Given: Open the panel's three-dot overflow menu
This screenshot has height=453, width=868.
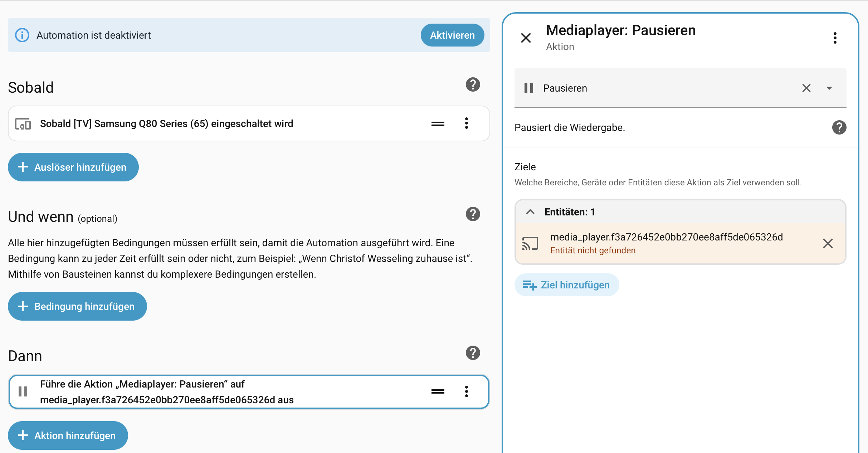Looking at the screenshot, I should click(x=835, y=38).
